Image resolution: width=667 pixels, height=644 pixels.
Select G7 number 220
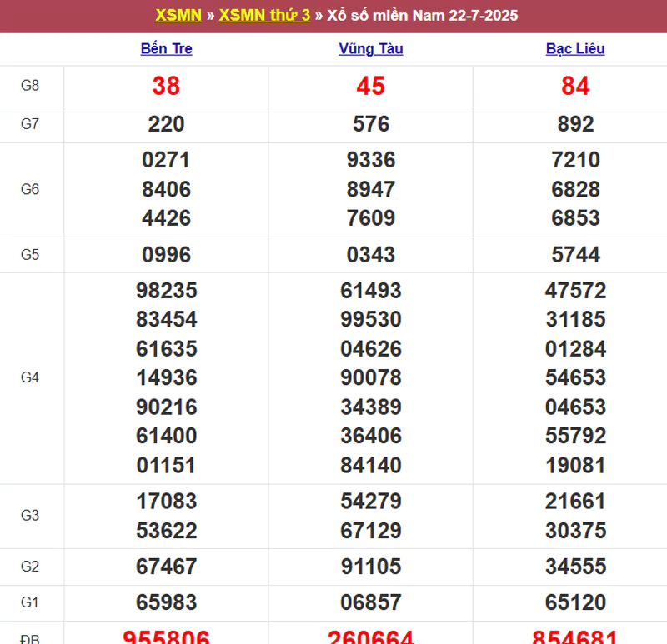coord(166,124)
